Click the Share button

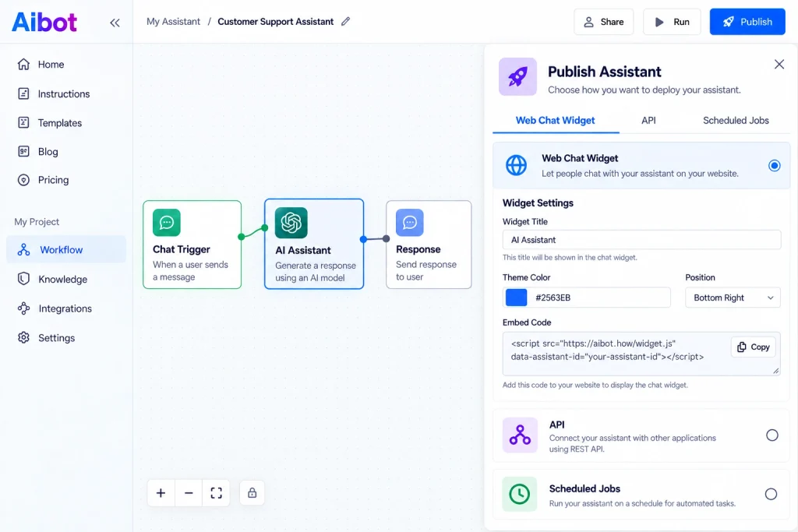tap(604, 22)
